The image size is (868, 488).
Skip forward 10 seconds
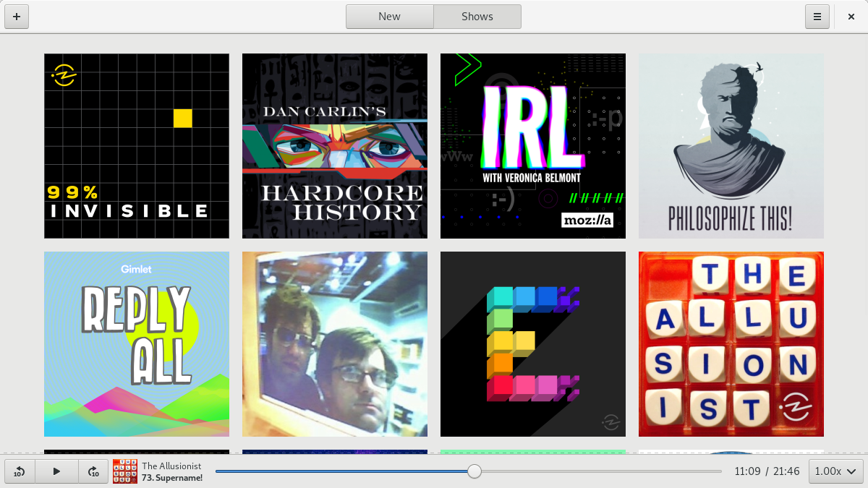pyautogui.click(x=93, y=471)
